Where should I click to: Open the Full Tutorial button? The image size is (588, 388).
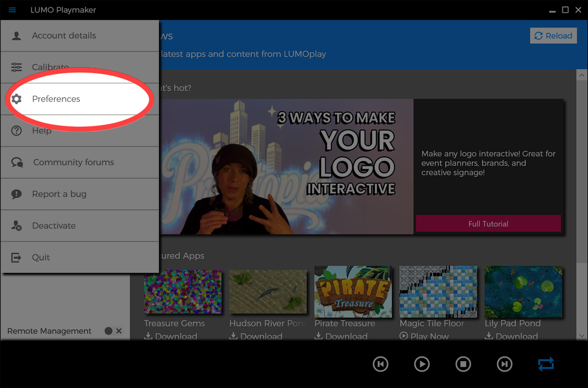coord(488,224)
